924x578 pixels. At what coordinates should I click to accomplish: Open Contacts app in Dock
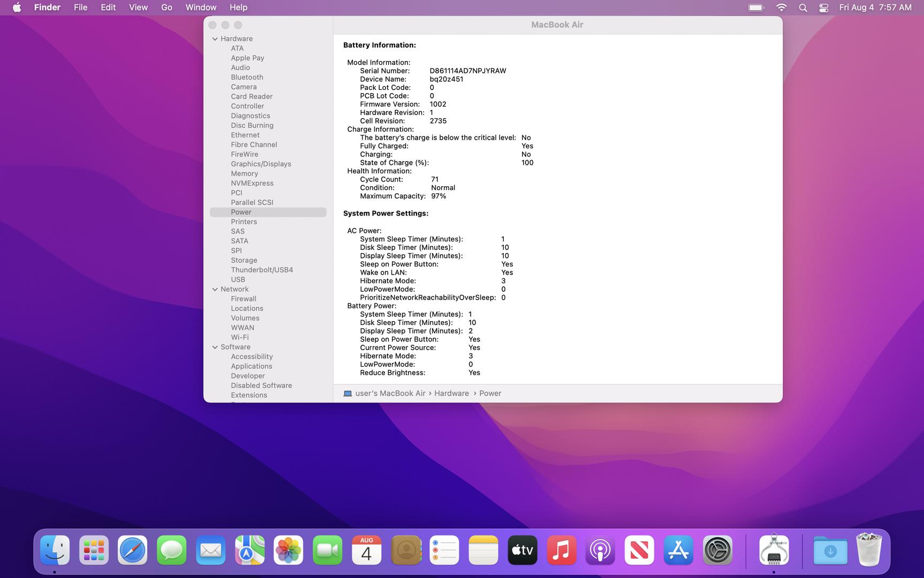[405, 550]
